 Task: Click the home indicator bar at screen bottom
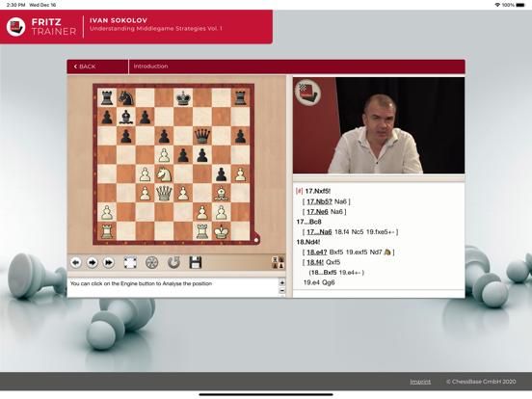[x=266, y=394]
